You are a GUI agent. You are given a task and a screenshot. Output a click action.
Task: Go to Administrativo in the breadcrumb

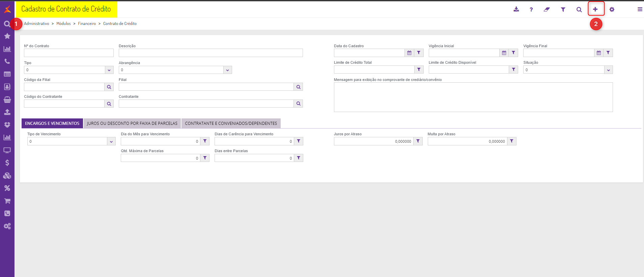coord(36,24)
